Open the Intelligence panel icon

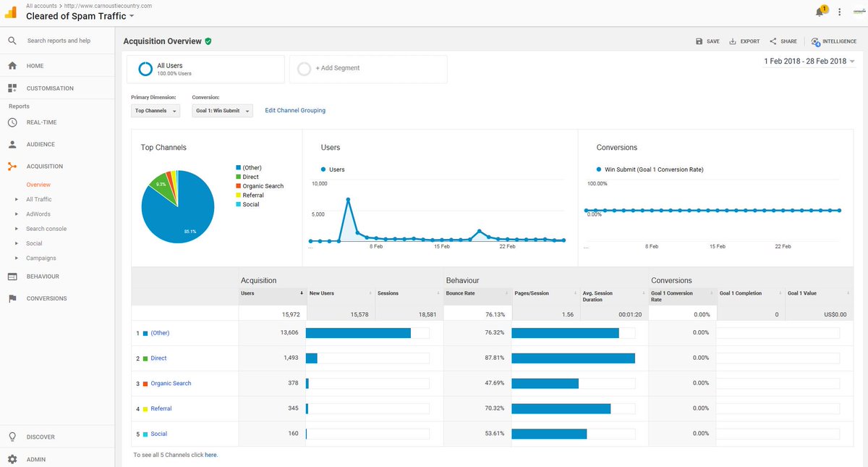[816, 42]
